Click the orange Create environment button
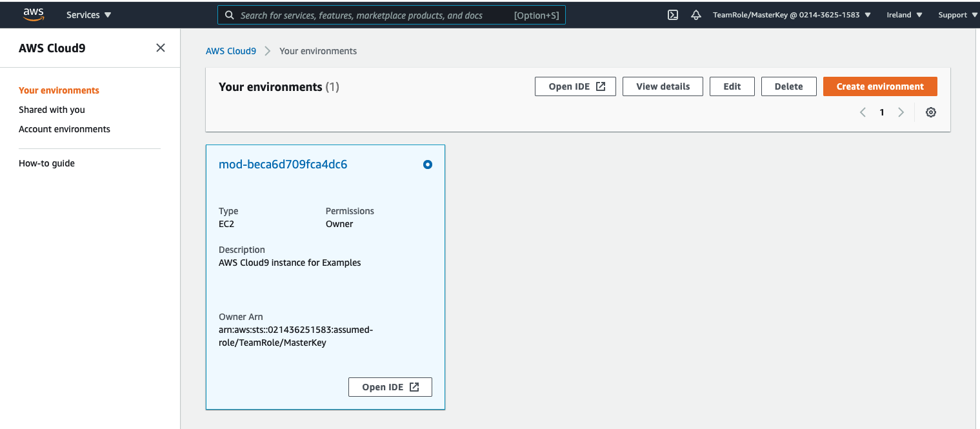 pyautogui.click(x=879, y=86)
